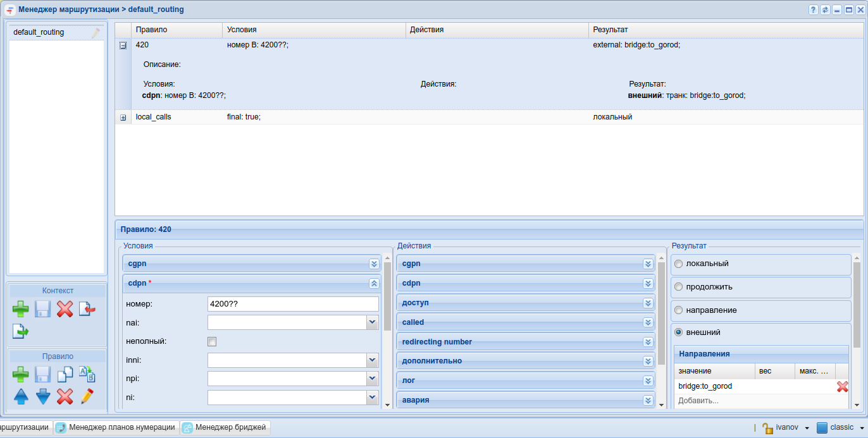The image size is (868, 438).
Task: Click the export context icon
Action: point(21,331)
